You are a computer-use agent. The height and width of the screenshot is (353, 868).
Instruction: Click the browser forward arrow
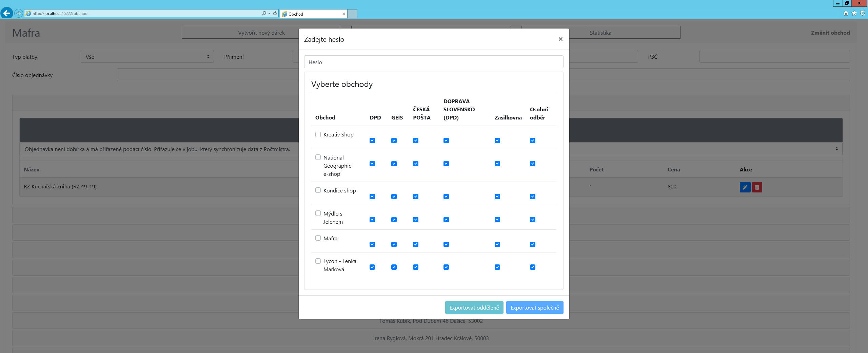19,13
